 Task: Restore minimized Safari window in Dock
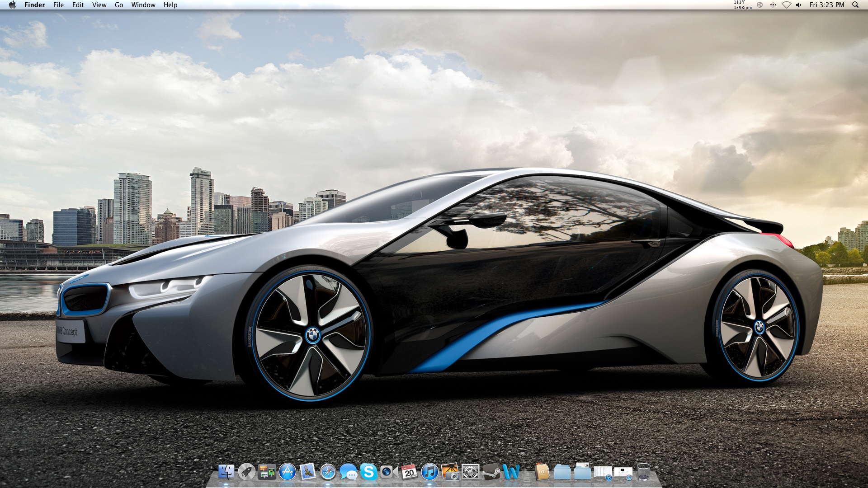click(x=623, y=473)
